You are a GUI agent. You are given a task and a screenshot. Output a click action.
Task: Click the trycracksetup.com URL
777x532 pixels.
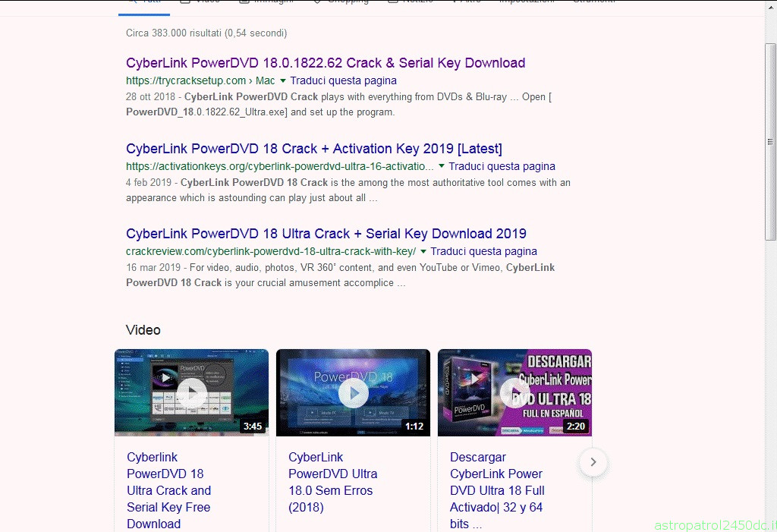pos(200,80)
